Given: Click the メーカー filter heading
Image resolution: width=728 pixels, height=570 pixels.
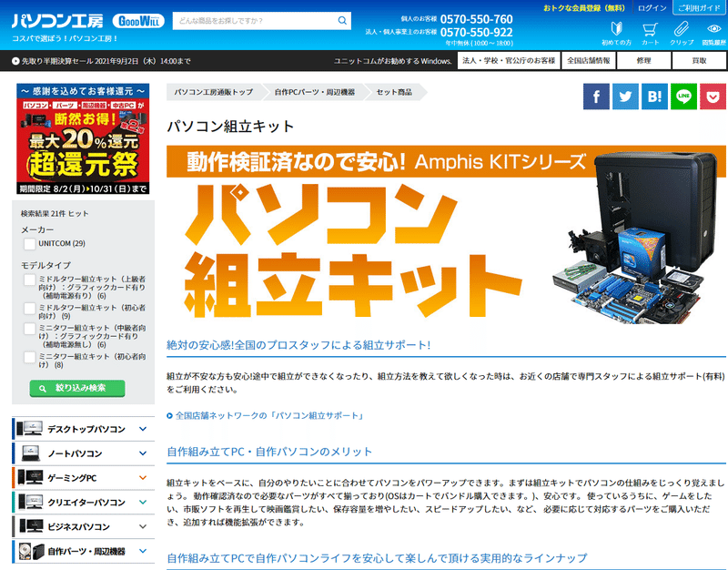Looking at the screenshot, I should [37, 229].
